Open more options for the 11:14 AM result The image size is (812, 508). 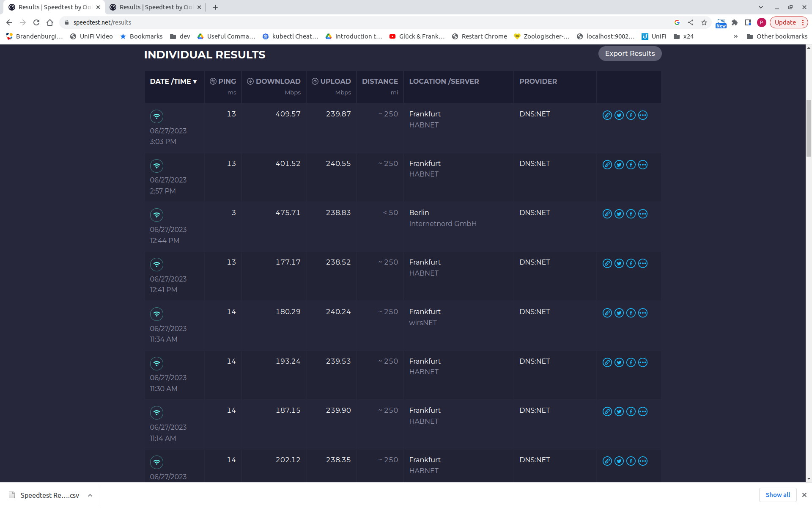pyautogui.click(x=642, y=411)
